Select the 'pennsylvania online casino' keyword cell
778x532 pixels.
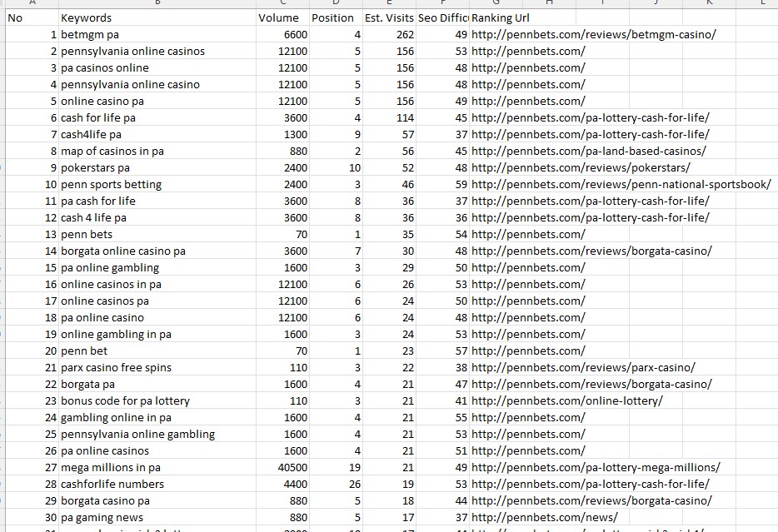157,84
